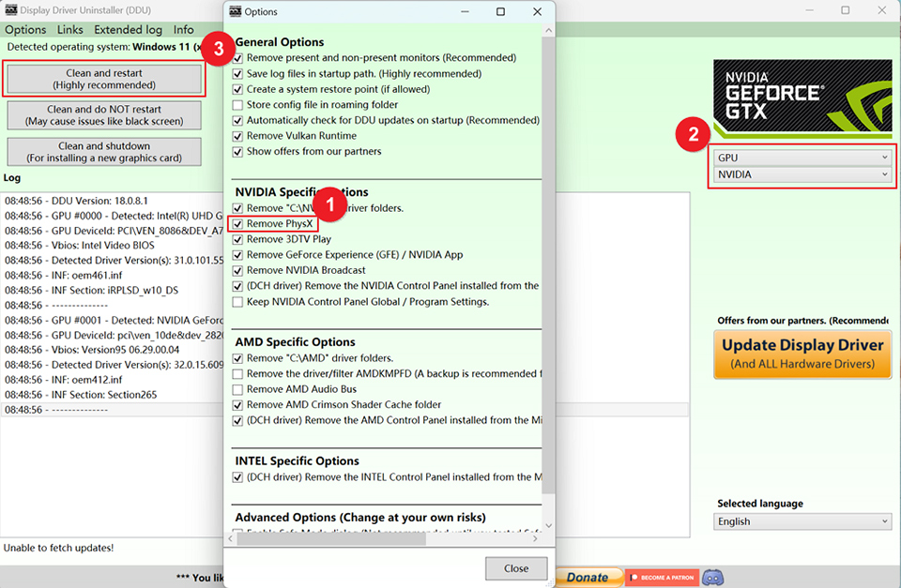The height and width of the screenshot is (588, 901).
Task: Uncheck the Remove PhysX checkbox
Action: [238, 224]
